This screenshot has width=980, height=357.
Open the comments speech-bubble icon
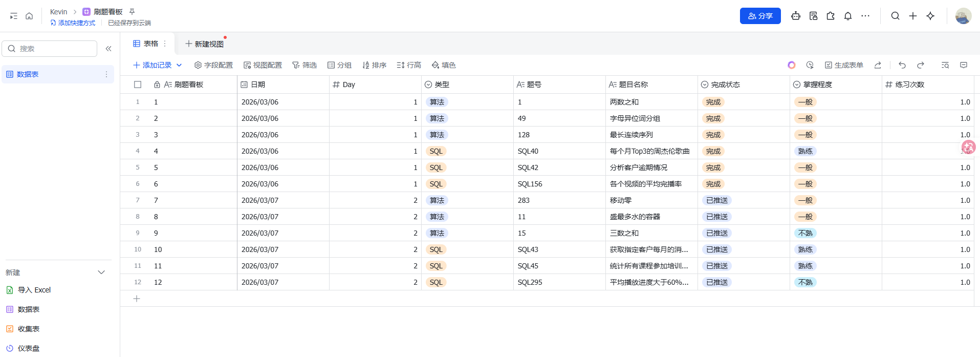[964, 65]
